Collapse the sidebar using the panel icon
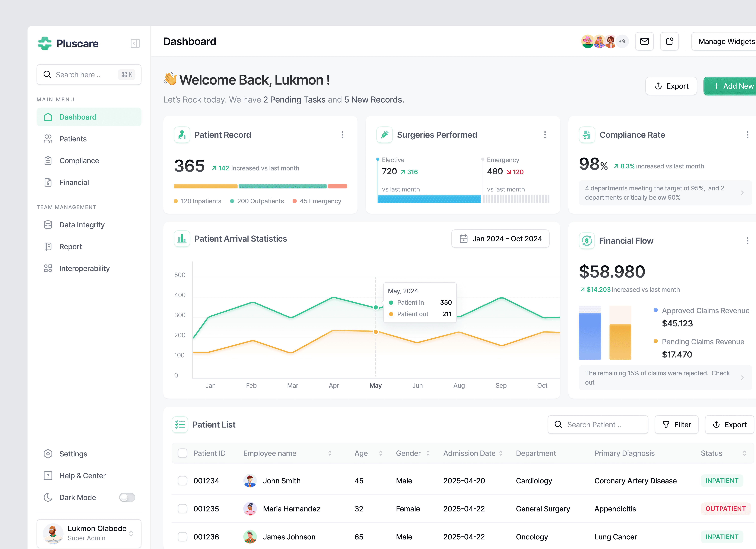This screenshot has height=549, width=756. click(135, 43)
